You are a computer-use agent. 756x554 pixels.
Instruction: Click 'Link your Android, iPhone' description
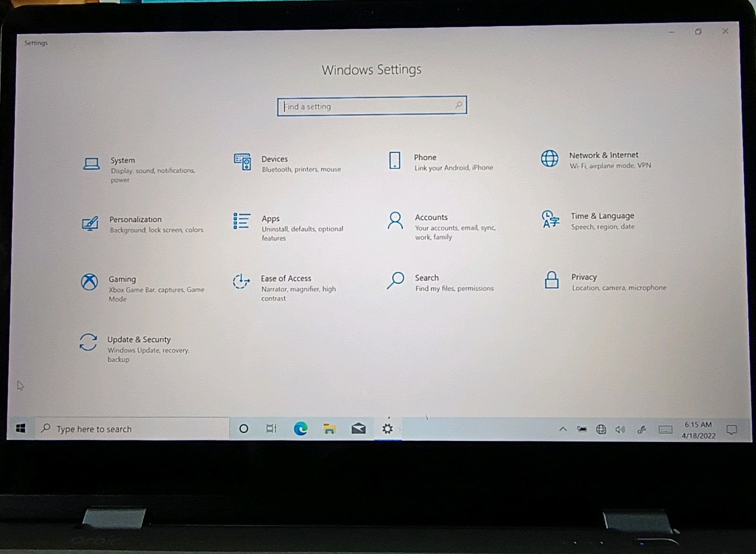click(454, 168)
